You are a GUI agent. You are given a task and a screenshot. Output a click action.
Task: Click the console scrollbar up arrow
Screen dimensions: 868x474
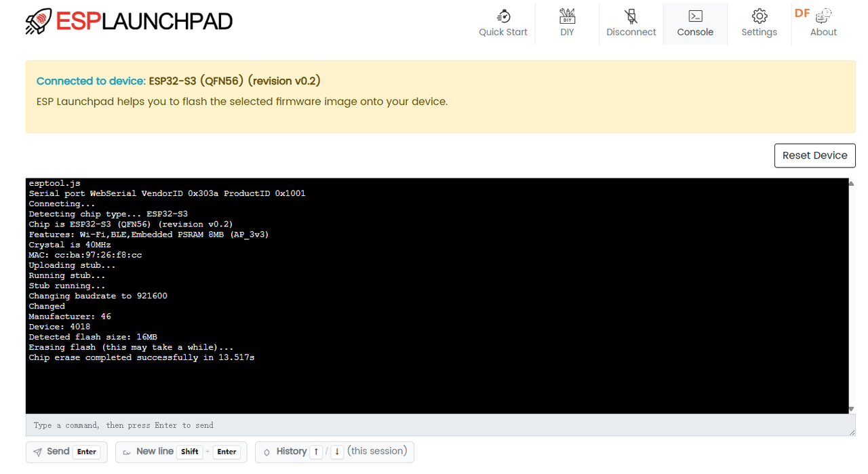(x=852, y=182)
